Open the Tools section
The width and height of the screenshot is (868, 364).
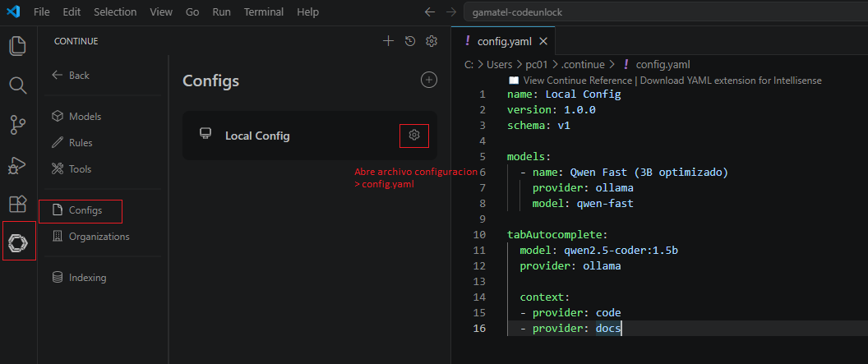(72, 168)
